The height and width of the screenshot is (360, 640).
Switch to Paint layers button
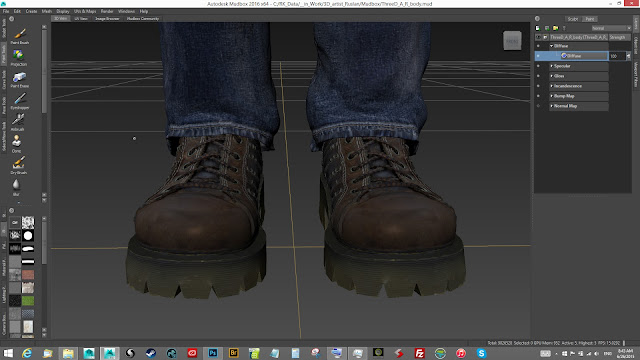click(590, 19)
